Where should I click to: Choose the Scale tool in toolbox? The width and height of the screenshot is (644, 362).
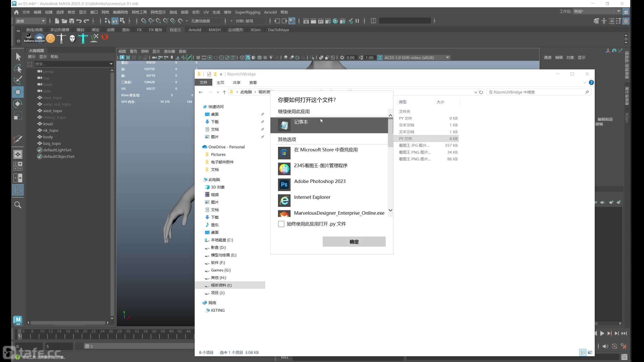click(18, 116)
